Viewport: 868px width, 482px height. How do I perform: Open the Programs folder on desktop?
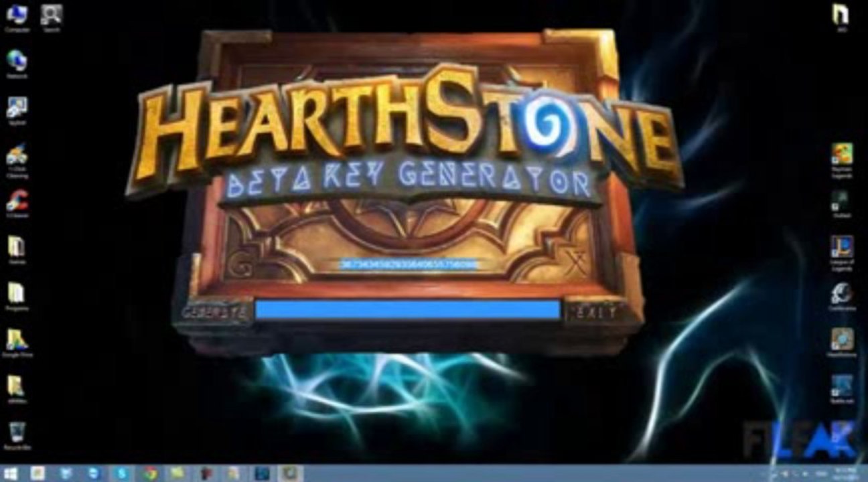[x=17, y=297]
